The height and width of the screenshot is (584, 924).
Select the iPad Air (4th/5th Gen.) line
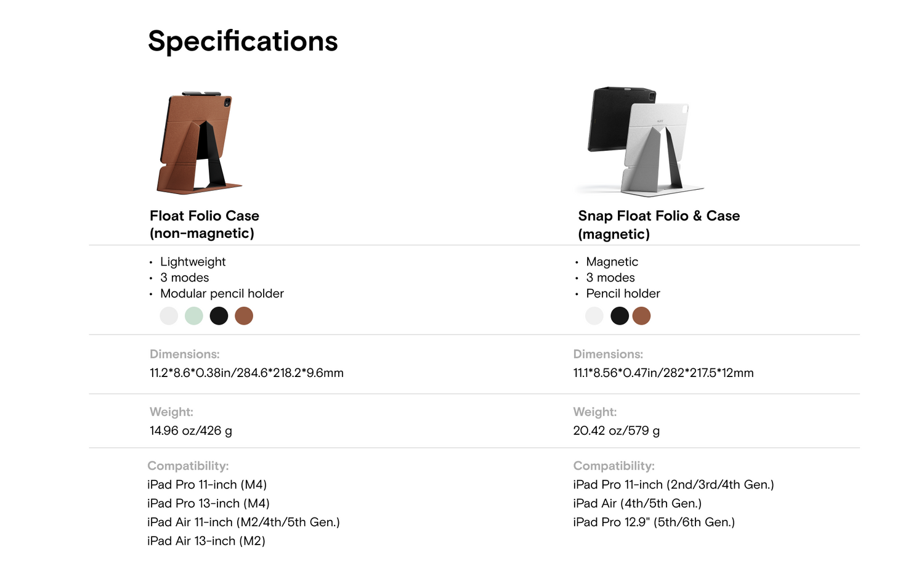(637, 503)
